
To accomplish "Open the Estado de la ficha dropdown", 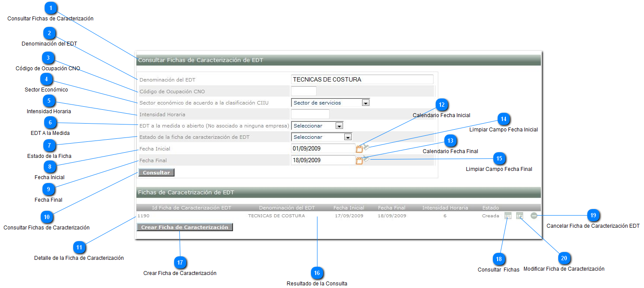I will pos(347,137).
